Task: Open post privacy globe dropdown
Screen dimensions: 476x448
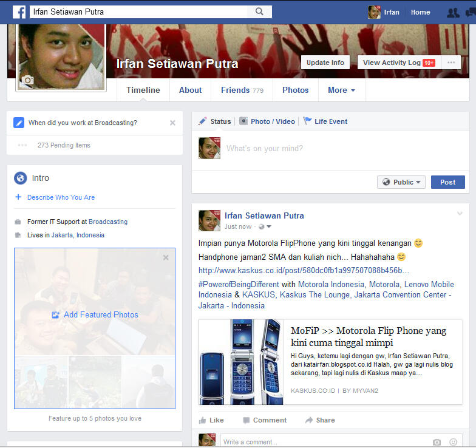Action: tap(265, 226)
